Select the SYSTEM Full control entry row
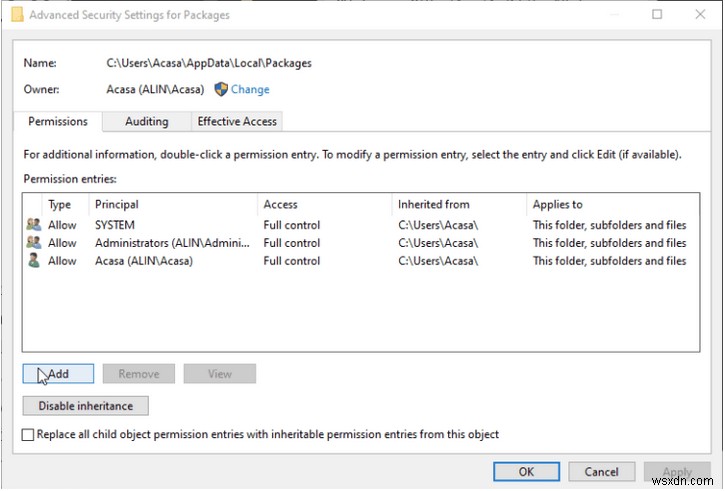 pyautogui.click(x=300, y=225)
